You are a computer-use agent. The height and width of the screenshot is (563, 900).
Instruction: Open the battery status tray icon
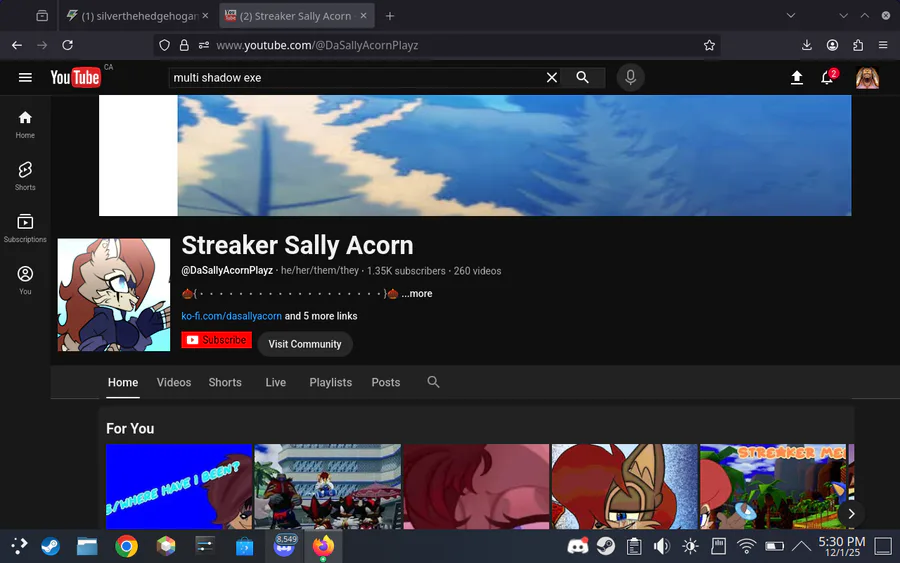tap(774, 546)
